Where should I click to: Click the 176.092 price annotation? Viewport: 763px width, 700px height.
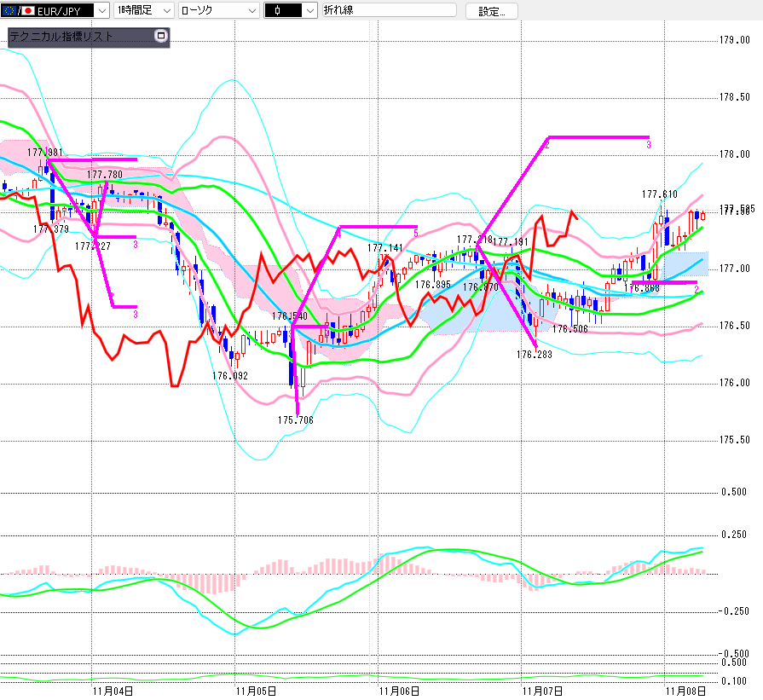click(230, 375)
